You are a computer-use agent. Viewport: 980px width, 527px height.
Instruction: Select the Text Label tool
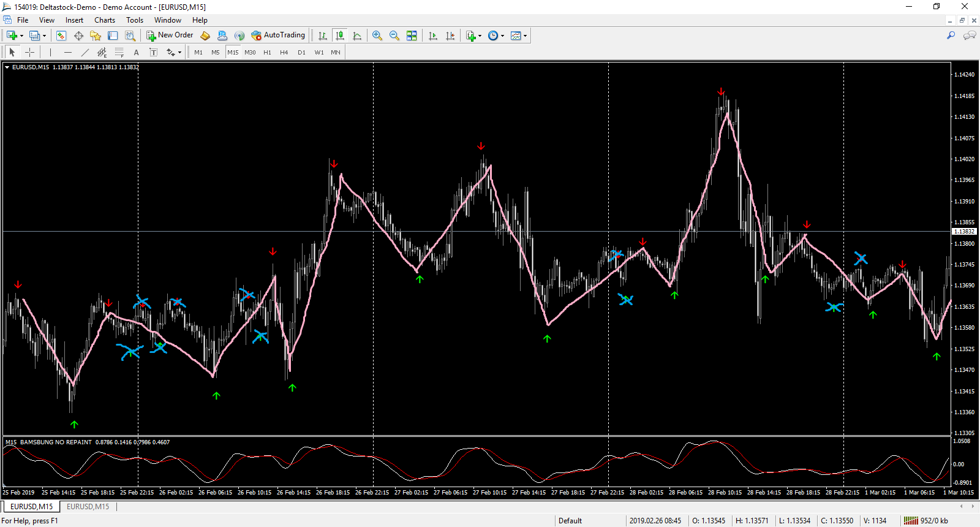(x=154, y=52)
